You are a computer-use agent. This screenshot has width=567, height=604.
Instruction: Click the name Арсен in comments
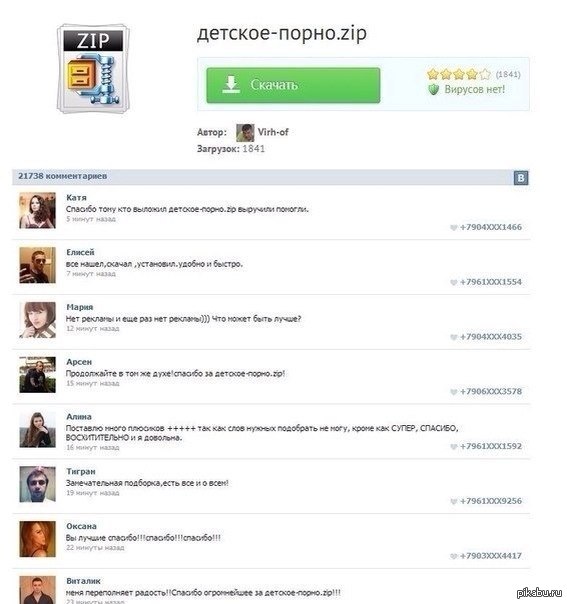point(79,362)
